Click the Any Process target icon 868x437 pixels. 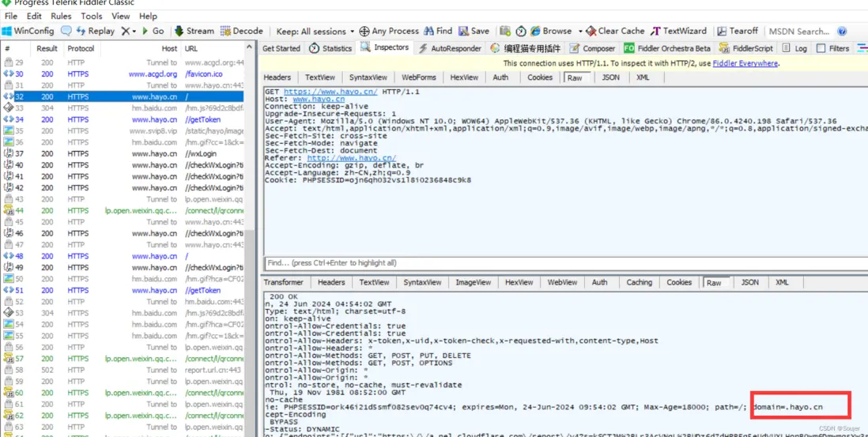pos(364,32)
